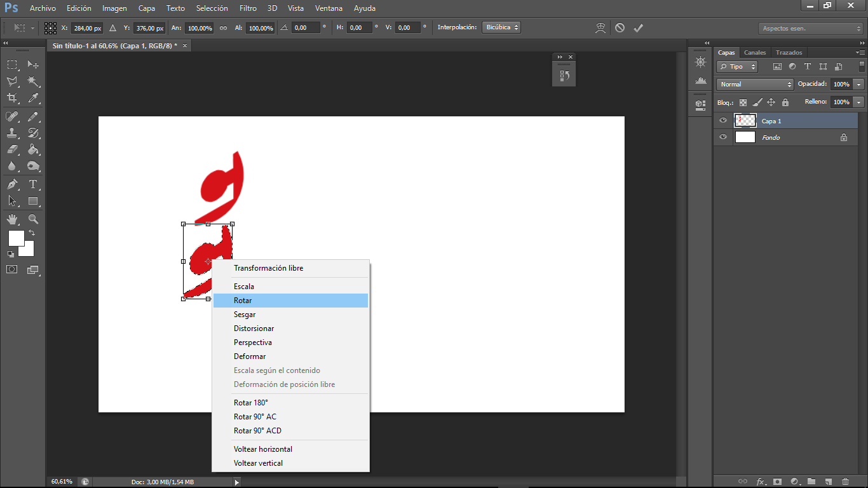The height and width of the screenshot is (488, 868).
Task: Open the Normal blend mode dropdown
Action: (x=755, y=84)
